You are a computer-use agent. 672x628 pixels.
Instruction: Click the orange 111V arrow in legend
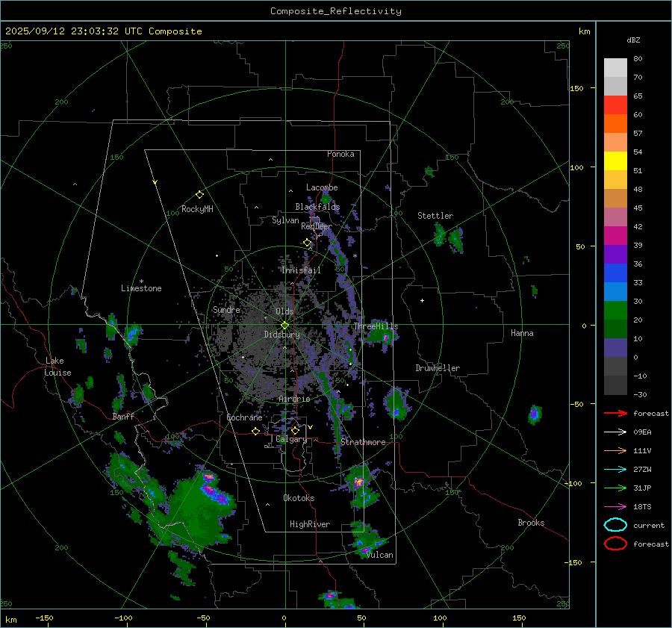(x=615, y=450)
